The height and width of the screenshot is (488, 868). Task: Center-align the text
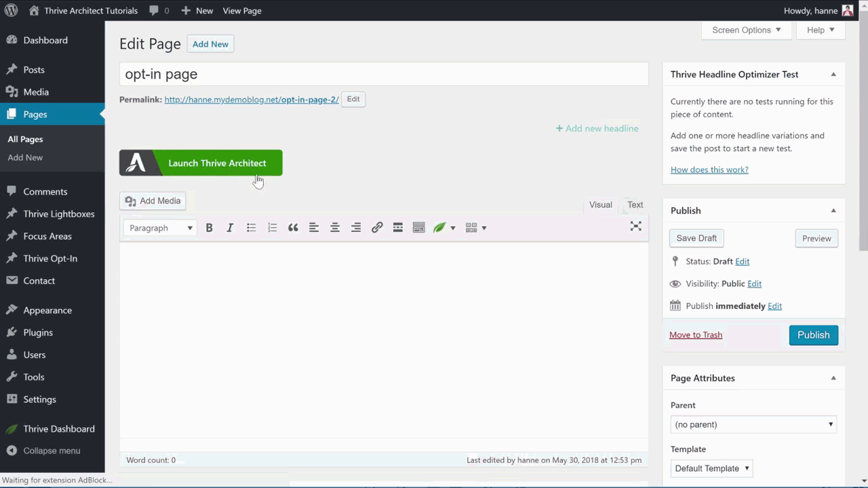point(335,228)
